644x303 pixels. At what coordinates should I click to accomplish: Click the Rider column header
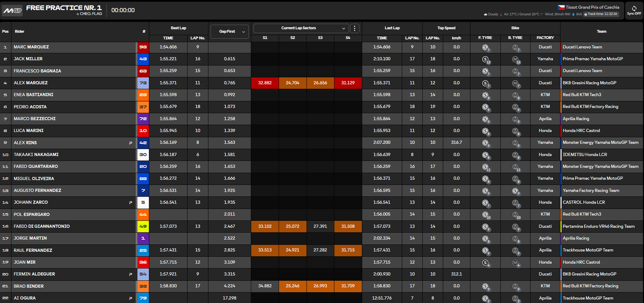(19, 31)
